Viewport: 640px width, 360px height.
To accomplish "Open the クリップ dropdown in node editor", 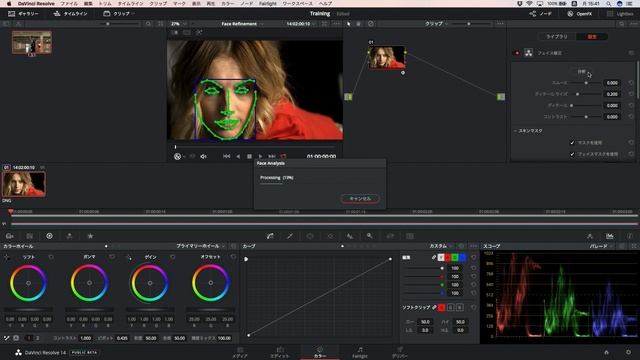I will click(x=436, y=24).
